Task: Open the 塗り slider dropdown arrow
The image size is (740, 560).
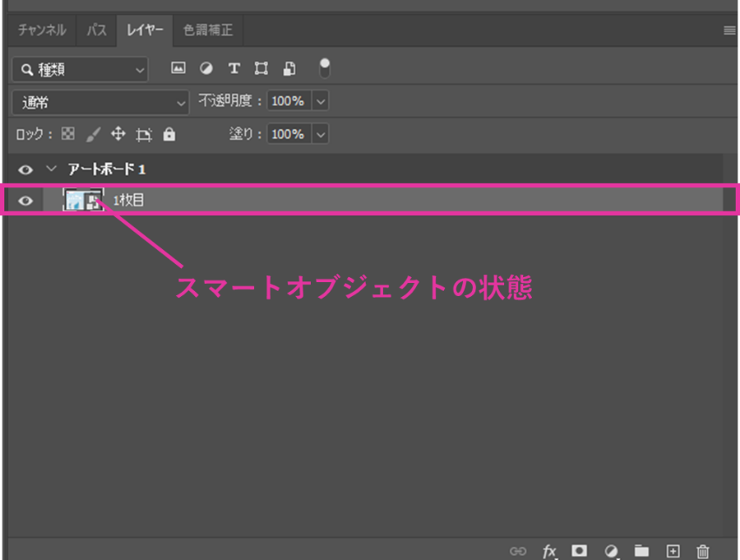Action: pyautogui.click(x=320, y=134)
